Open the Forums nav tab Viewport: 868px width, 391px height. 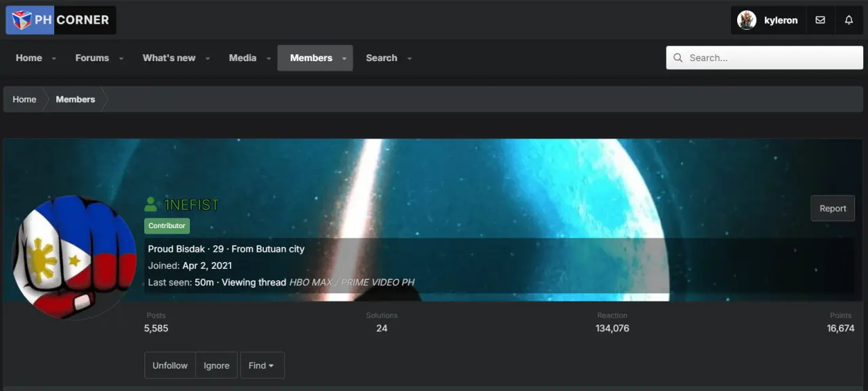tap(92, 58)
